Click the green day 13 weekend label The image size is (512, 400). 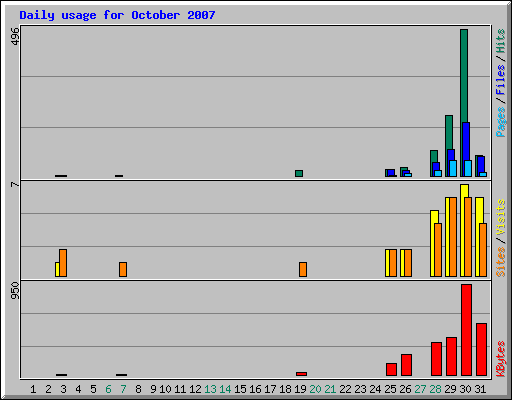tap(210, 389)
